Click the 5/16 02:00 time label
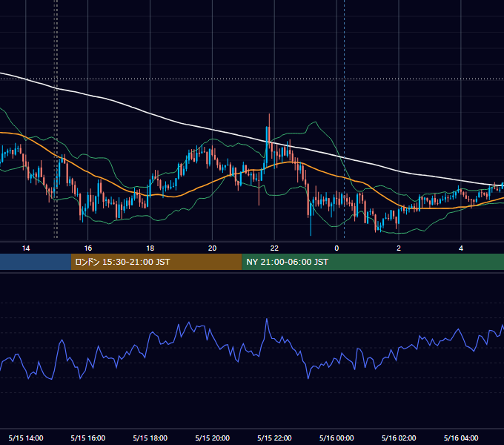The image size is (504, 445). tap(399, 438)
